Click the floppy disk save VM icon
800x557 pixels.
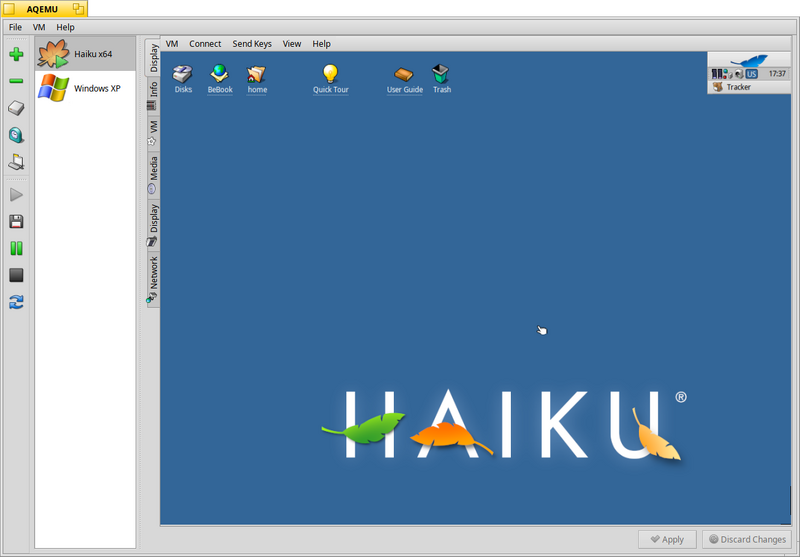click(16, 221)
